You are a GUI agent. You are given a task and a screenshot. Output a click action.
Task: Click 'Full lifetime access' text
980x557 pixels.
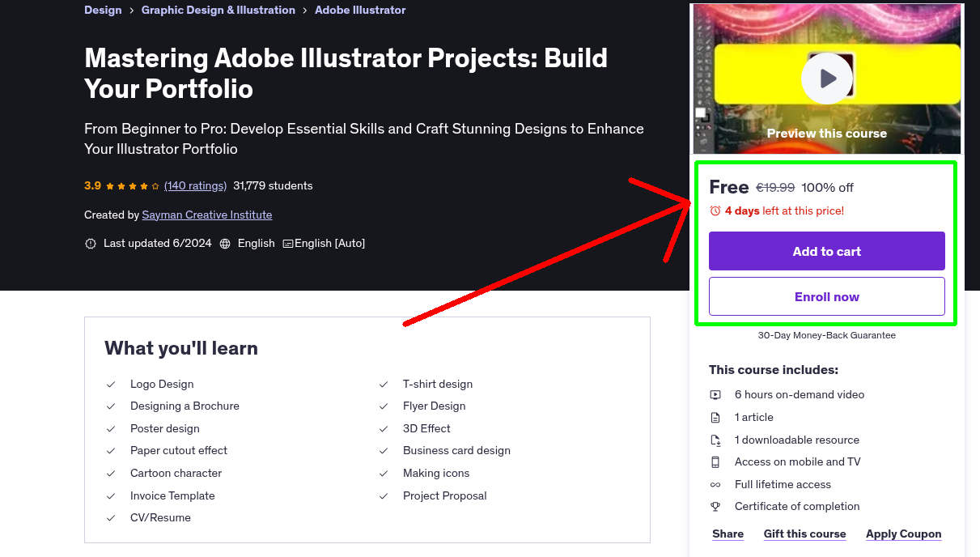783,485
